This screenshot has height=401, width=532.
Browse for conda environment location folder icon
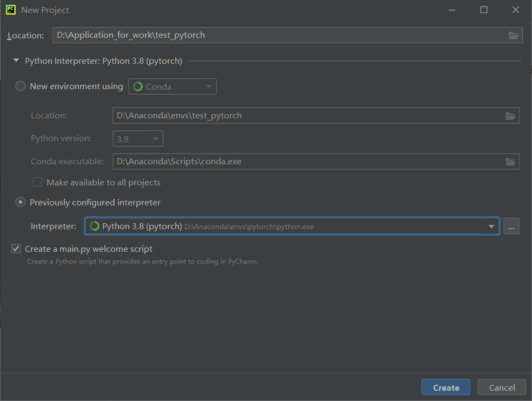pos(510,116)
